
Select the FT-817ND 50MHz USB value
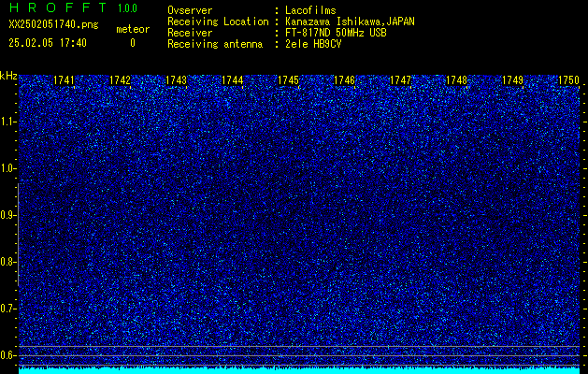[x=336, y=33]
